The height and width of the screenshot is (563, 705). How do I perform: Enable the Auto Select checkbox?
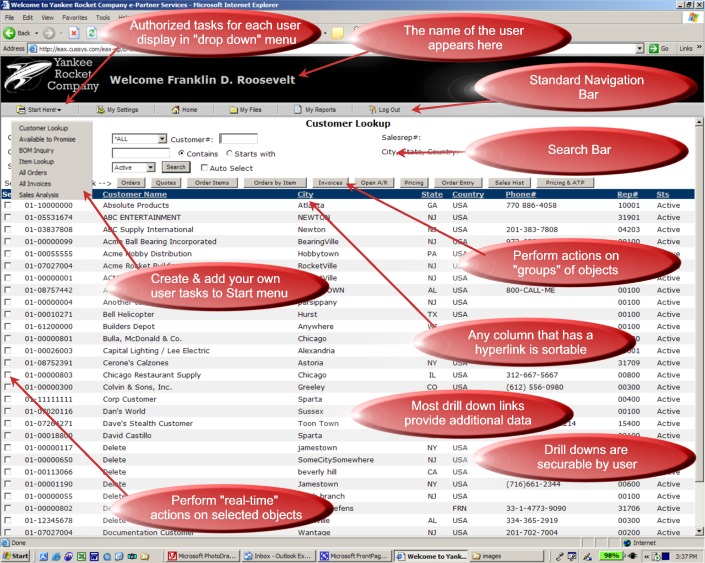click(x=204, y=168)
